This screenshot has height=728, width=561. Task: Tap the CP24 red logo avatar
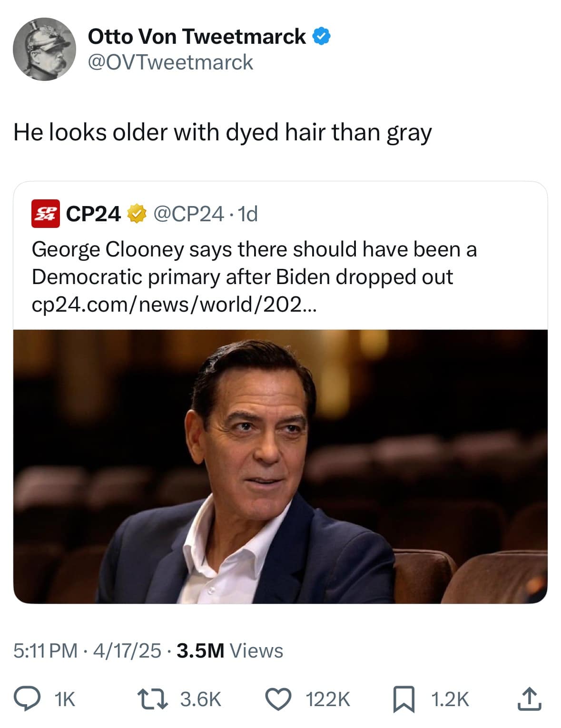point(46,214)
